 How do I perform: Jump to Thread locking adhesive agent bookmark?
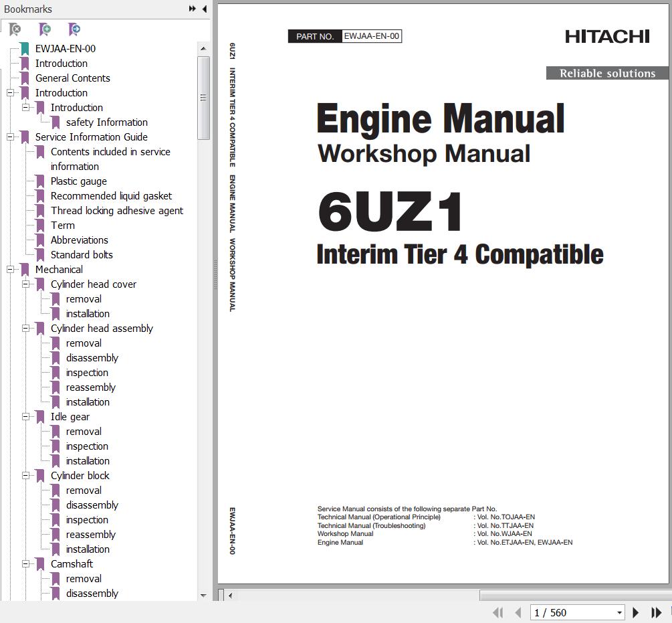point(116,211)
